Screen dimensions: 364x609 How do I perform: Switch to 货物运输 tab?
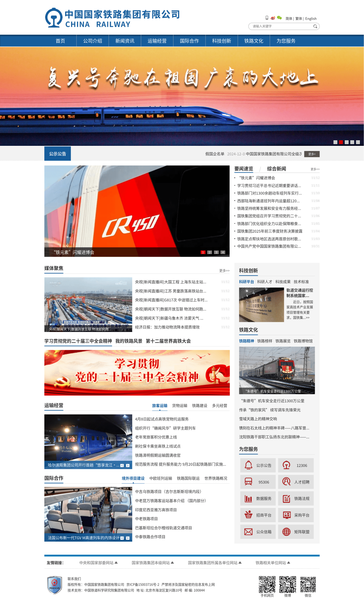pos(180,405)
